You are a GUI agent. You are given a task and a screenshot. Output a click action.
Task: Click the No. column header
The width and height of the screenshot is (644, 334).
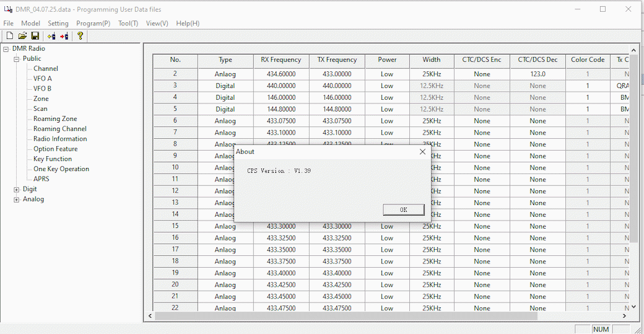point(175,61)
